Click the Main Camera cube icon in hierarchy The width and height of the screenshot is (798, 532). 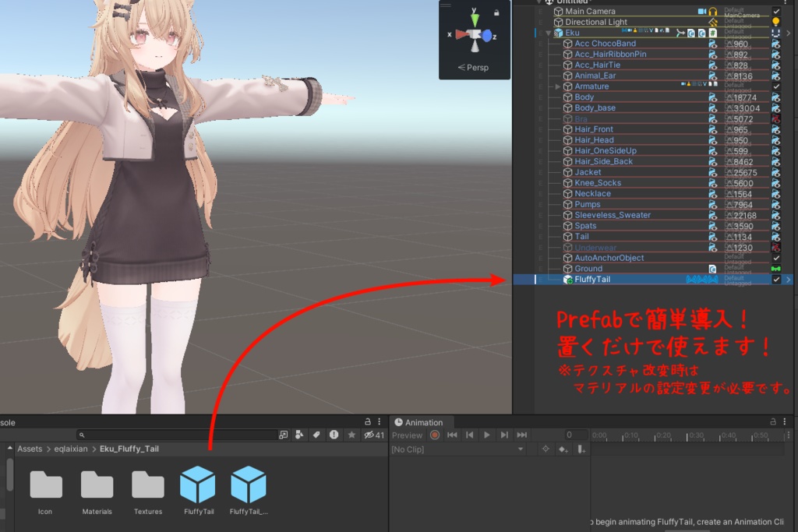(x=558, y=11)
